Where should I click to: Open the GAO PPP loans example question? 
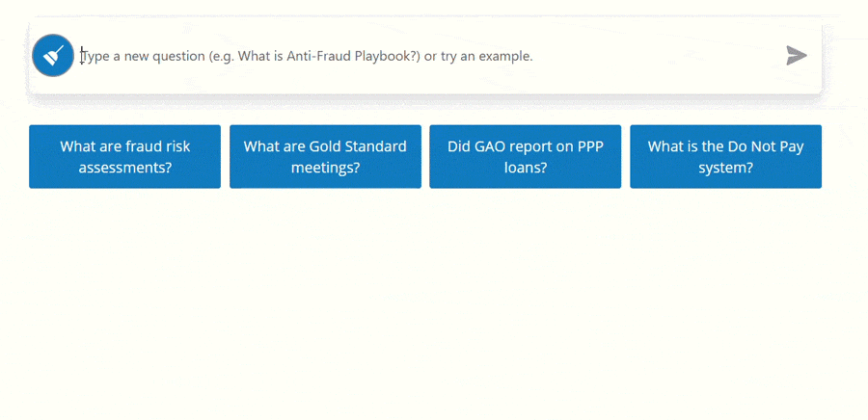525,156
